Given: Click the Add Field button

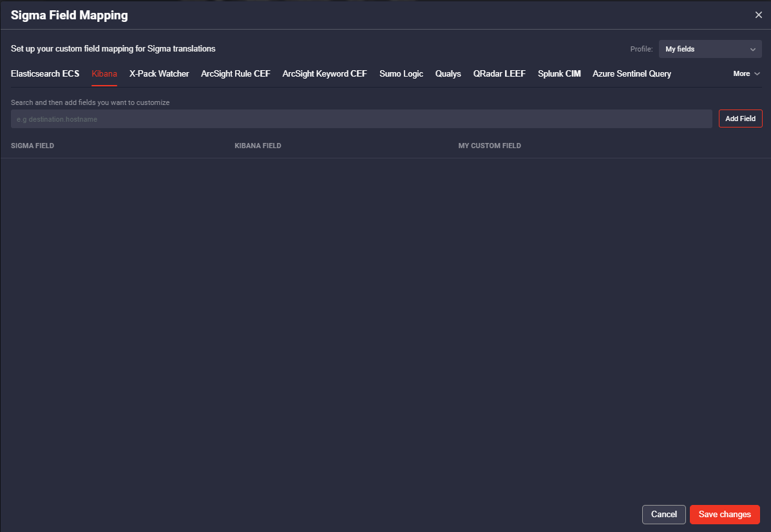Looking at the screenshot, I should tap(740, 119).
